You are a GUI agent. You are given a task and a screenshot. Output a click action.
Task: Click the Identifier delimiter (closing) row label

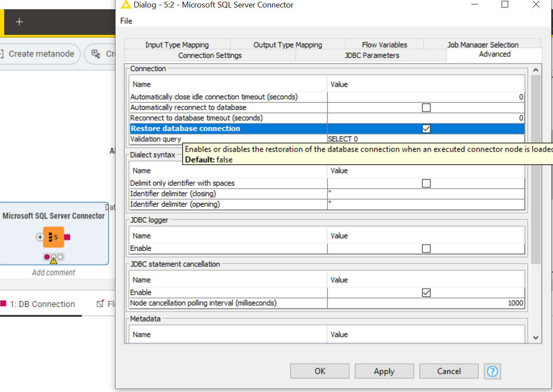coord(173,194)
